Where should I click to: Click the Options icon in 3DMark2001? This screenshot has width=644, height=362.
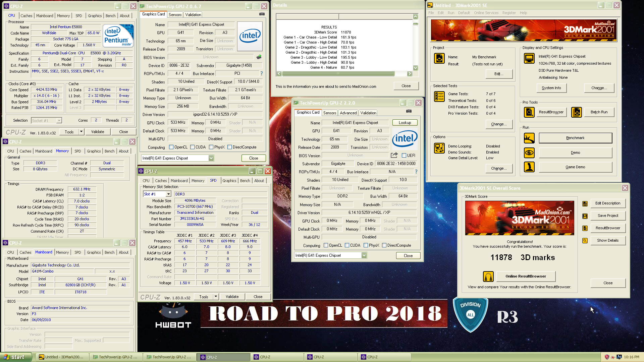click(439, 148)
